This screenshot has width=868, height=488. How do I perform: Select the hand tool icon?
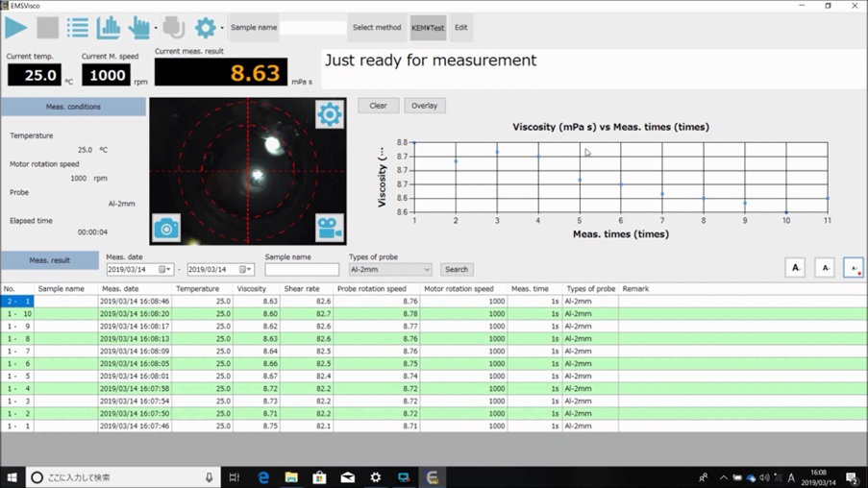coord(139,27)
